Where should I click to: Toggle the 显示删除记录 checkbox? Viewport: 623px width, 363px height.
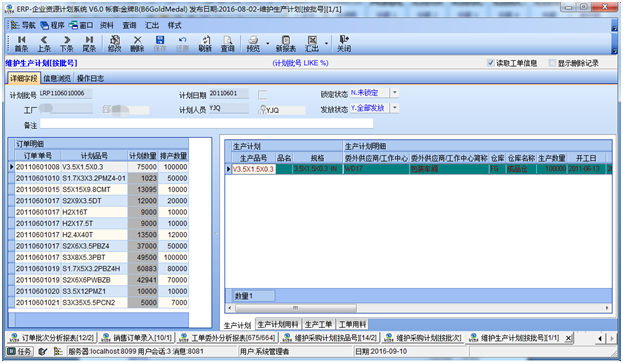pos(552,63)
